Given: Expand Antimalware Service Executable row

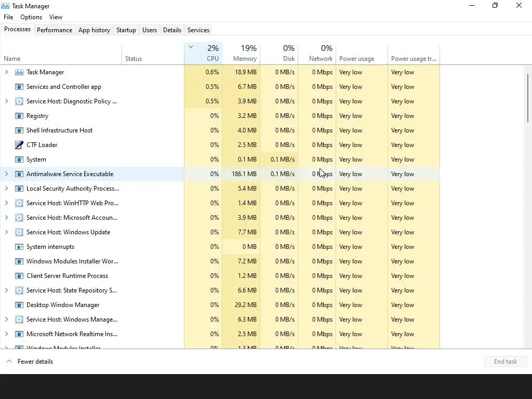Looking at the screenshot, I should pos(6,174).
